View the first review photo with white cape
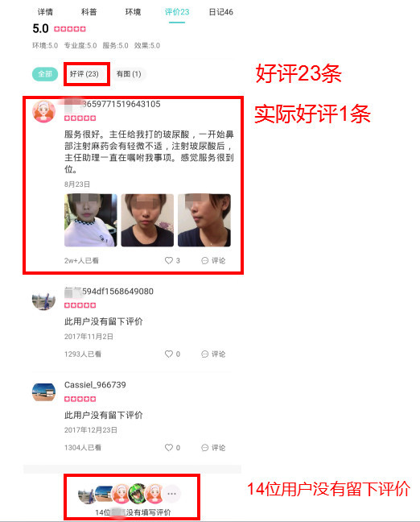The width and height of the screenshot is (420, 522). pos(90,220)
